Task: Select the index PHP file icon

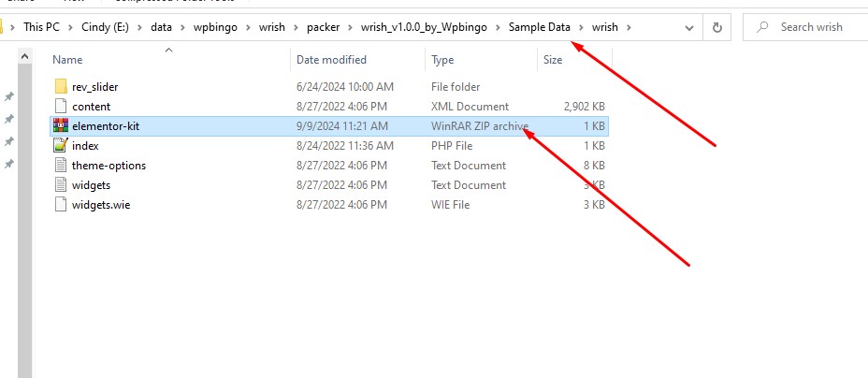Action: 61,146
